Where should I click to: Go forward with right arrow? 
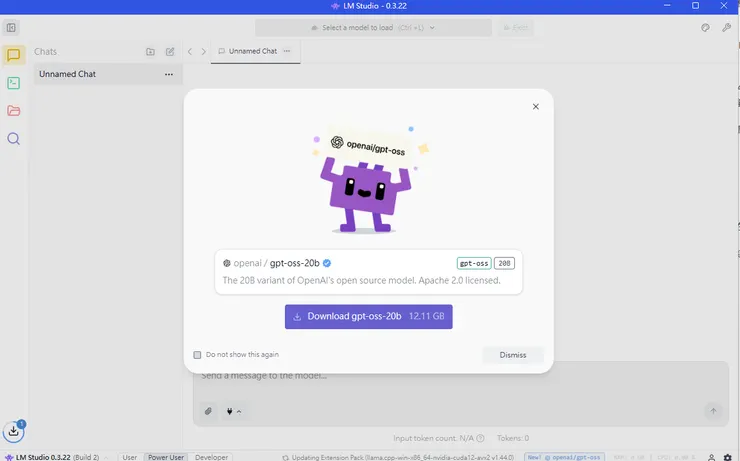coord(203,51)
